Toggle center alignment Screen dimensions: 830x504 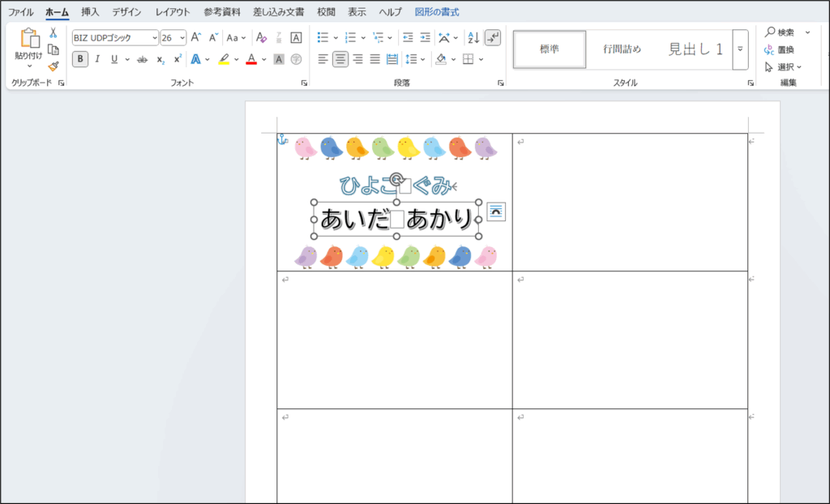[340, 59]
